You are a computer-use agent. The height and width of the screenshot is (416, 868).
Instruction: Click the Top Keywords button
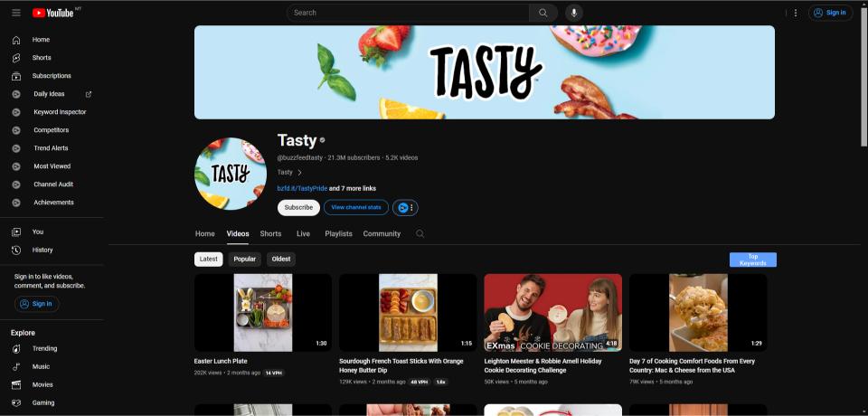[753, 260]
